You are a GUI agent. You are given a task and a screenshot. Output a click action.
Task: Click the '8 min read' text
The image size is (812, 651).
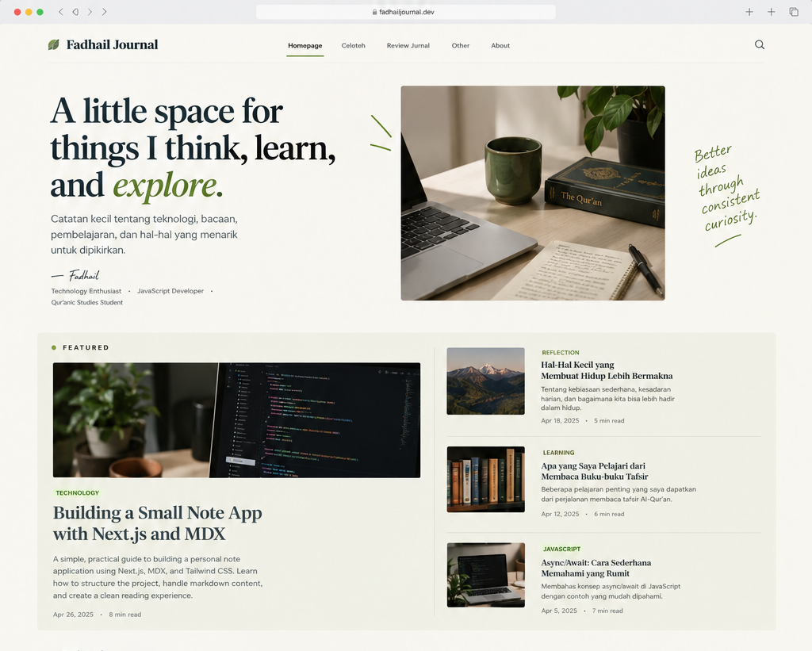tap(124, 615)
